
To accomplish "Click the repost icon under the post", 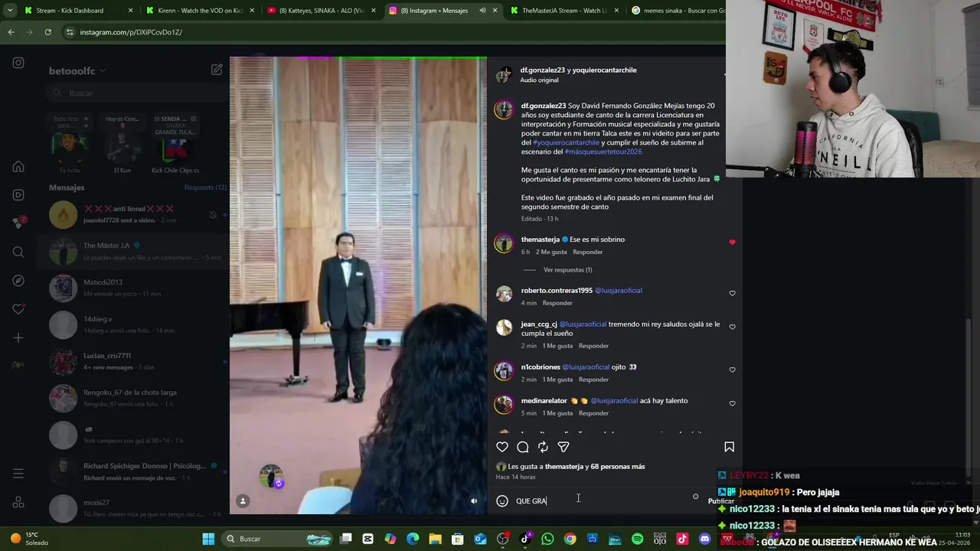I will pyautogui.click(x=543, y=447).
